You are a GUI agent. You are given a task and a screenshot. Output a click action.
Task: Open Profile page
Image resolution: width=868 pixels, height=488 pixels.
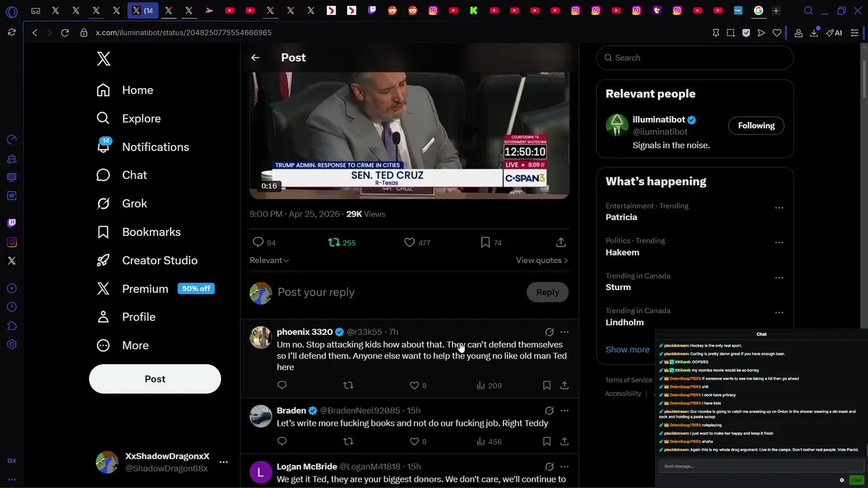click(x=125, y=317)
